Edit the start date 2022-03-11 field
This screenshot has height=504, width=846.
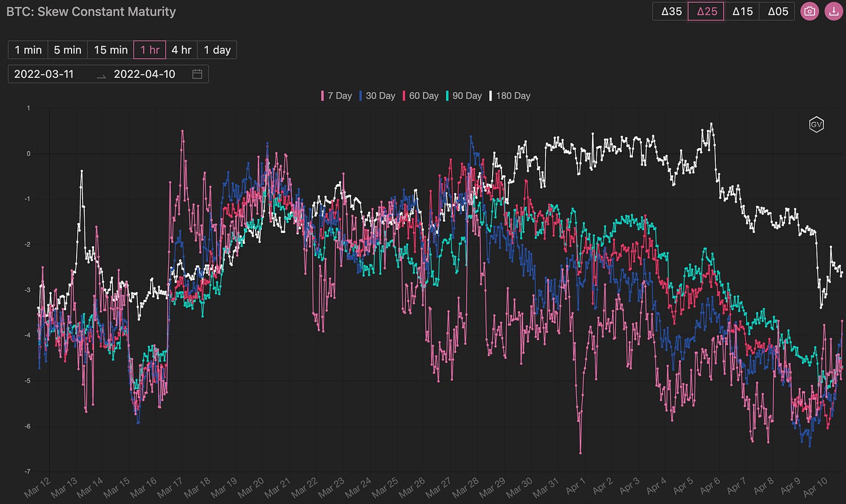[44, 74]
